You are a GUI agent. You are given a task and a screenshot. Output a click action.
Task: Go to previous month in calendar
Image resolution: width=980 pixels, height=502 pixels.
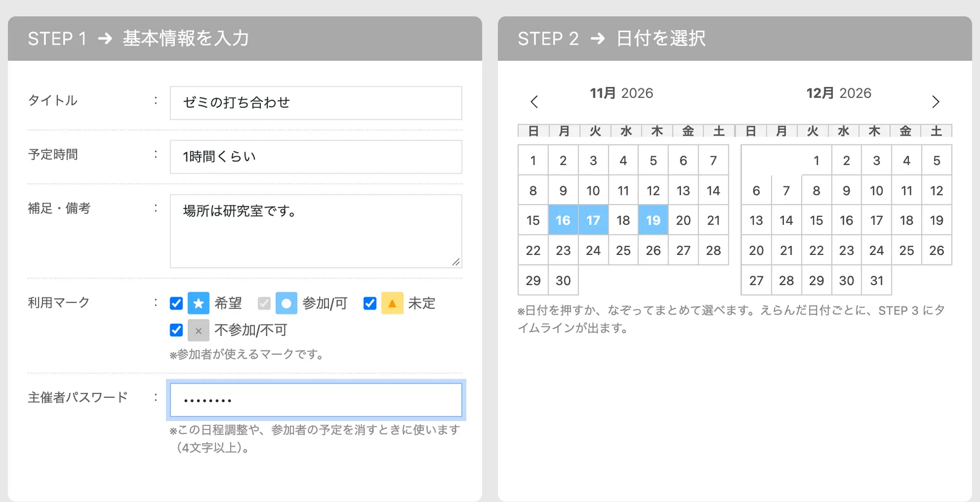(x=534, y=102)
